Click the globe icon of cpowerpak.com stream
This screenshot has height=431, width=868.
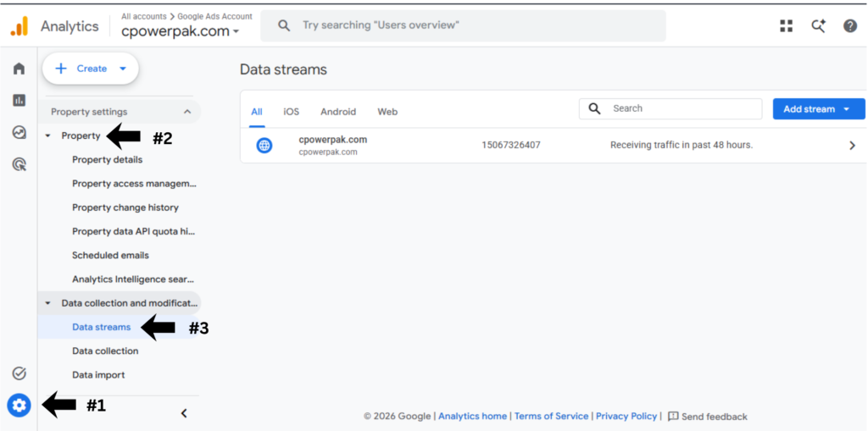click(264, 146)
